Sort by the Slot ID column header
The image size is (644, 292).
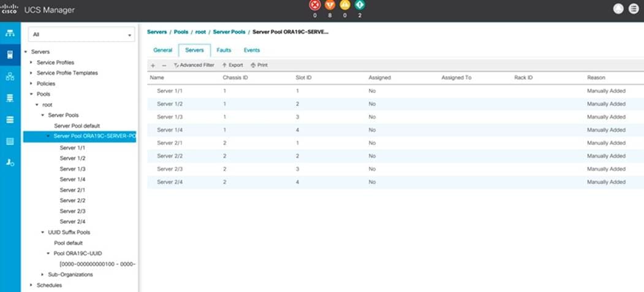(x=305, y=77)
